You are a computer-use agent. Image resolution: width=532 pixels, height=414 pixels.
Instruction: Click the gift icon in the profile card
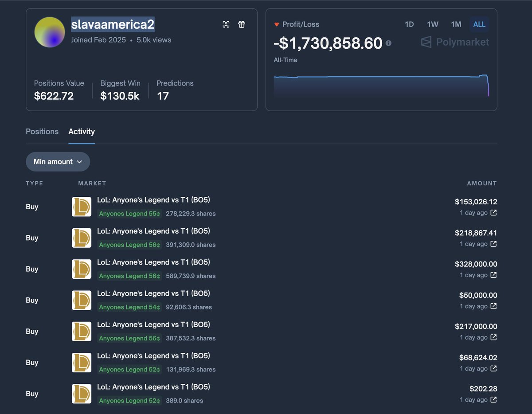pyautogui.click(x=242, y=24)
